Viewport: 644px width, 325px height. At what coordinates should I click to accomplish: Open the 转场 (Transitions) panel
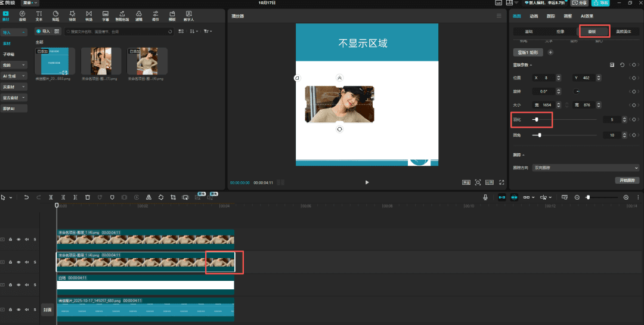click(89, 15)
